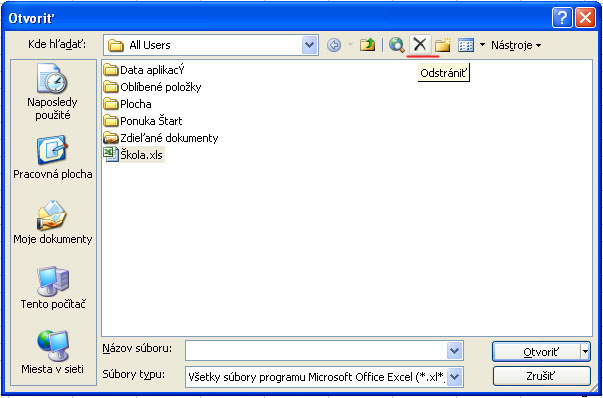Open the Otvoriť button options arrow
This screenshot has height=398, width=603.
pyautogui.click(x=585, y=351)
